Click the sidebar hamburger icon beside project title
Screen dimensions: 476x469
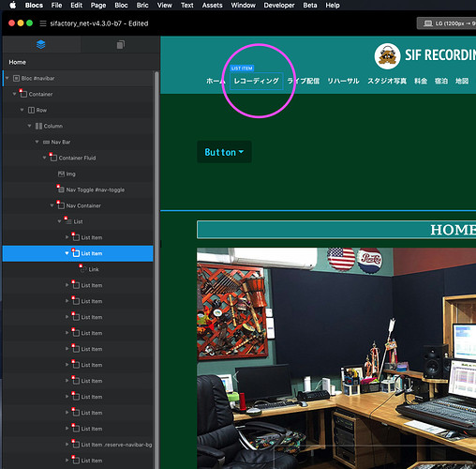(43, 23)
